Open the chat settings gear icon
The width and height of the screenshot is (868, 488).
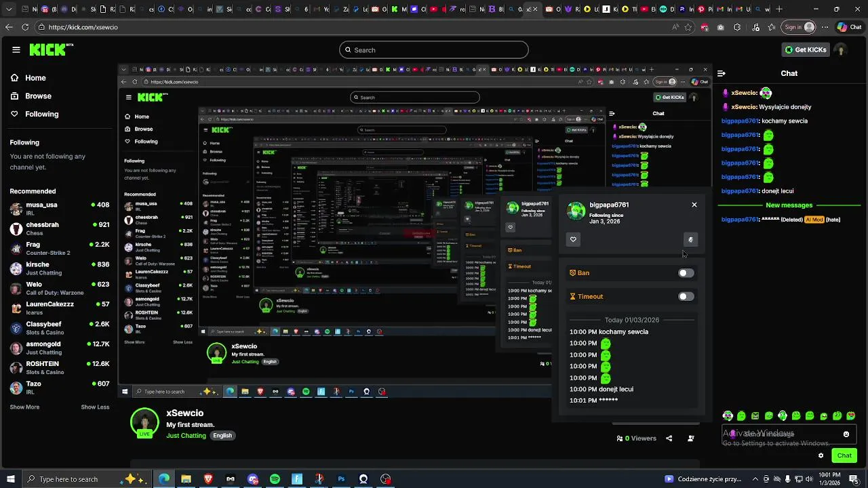coord(821,455)
